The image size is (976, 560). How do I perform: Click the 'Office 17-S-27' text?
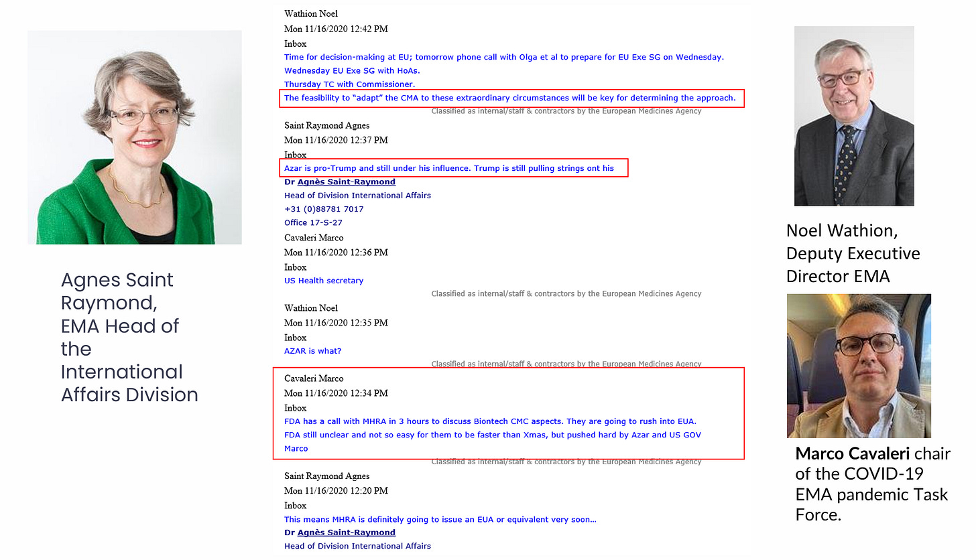pos(314,222)
